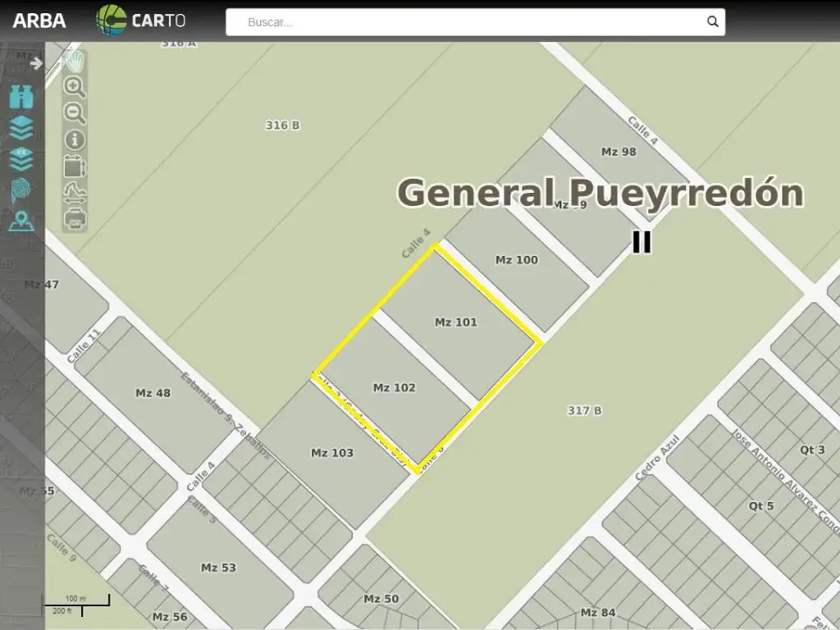
Task: Activate the information identify tool
Action: (x=75, y=139)
